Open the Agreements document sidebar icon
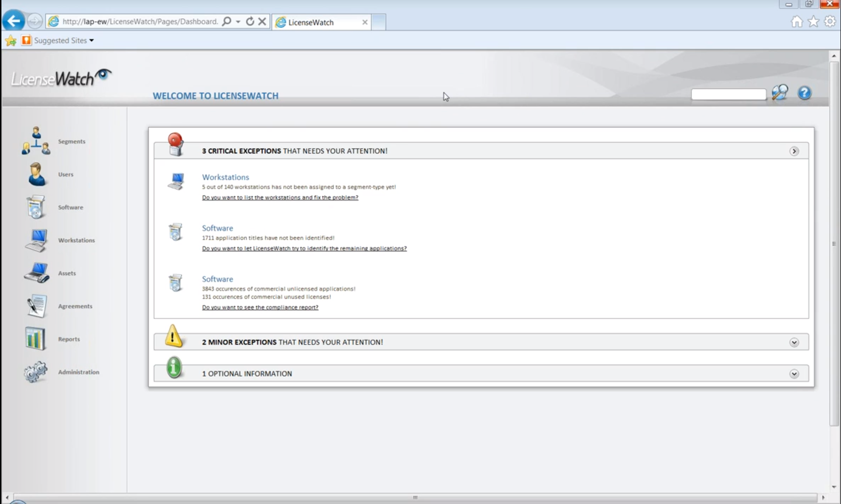Viewport: 841px width, 504px height. pos(36,306)
